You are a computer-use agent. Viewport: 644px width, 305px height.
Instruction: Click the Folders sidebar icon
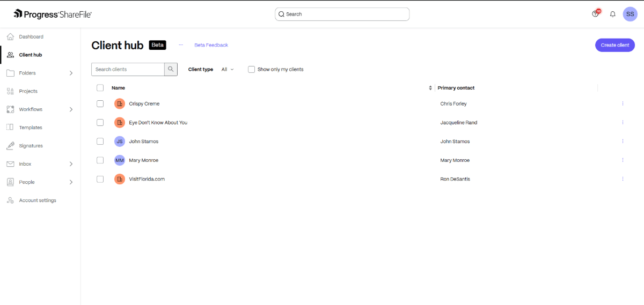click(x=10, y=73)
